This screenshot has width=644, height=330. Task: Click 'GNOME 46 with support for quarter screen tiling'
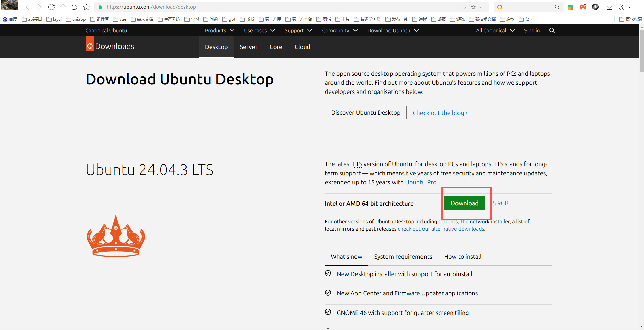point(403,313)
